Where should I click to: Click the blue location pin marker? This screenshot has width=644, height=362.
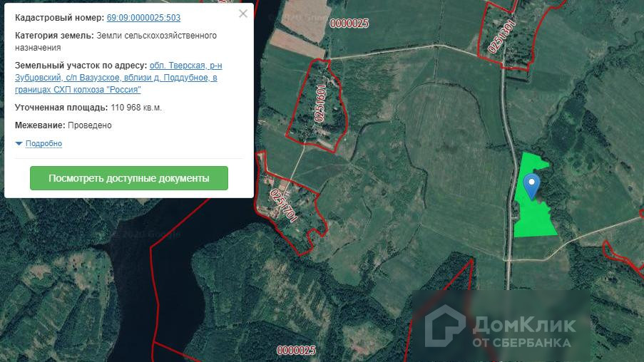(531, 186)
